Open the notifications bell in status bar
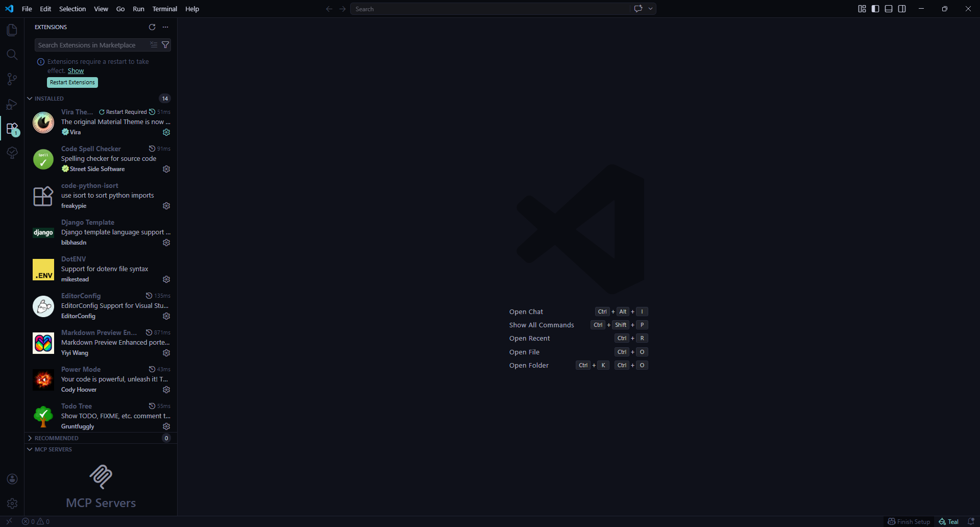980x527 pixels. (x=971, y=521)
